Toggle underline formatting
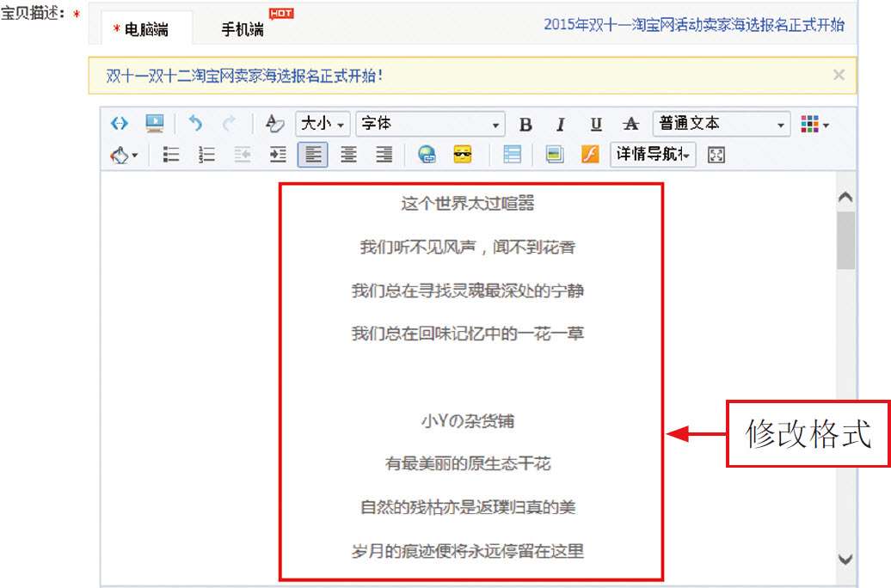 (595, 124)
